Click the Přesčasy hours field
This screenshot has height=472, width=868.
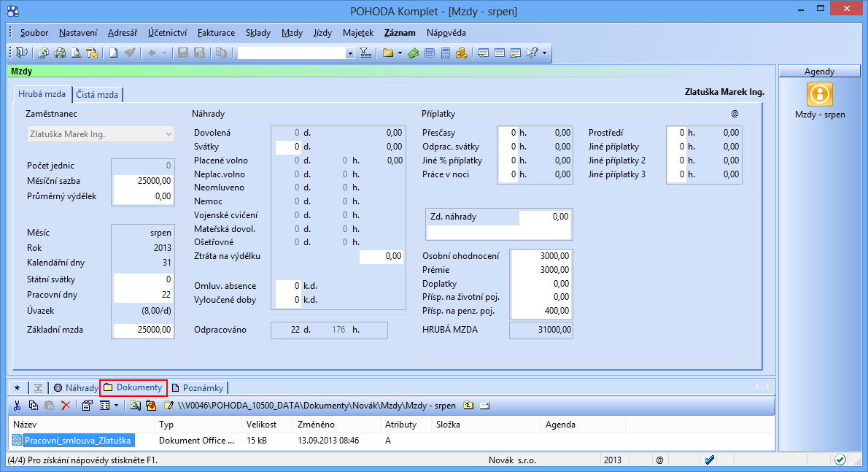pos(508,133)
